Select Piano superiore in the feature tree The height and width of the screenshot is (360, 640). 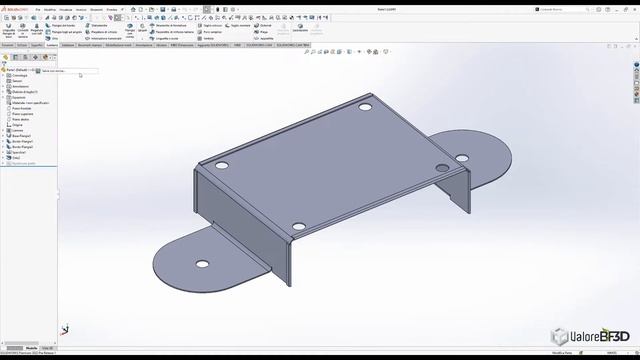tap(22, 114)
